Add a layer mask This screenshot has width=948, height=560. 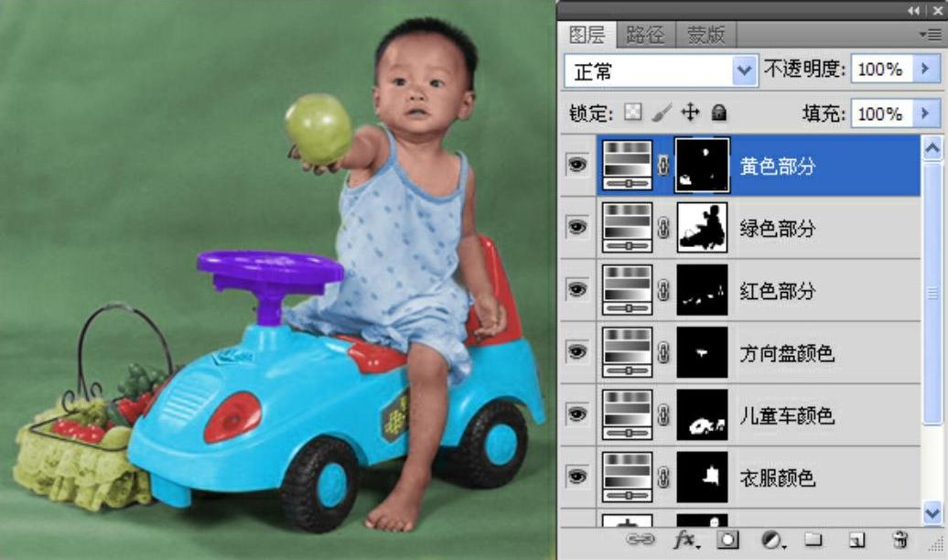[x=727, y=539]
